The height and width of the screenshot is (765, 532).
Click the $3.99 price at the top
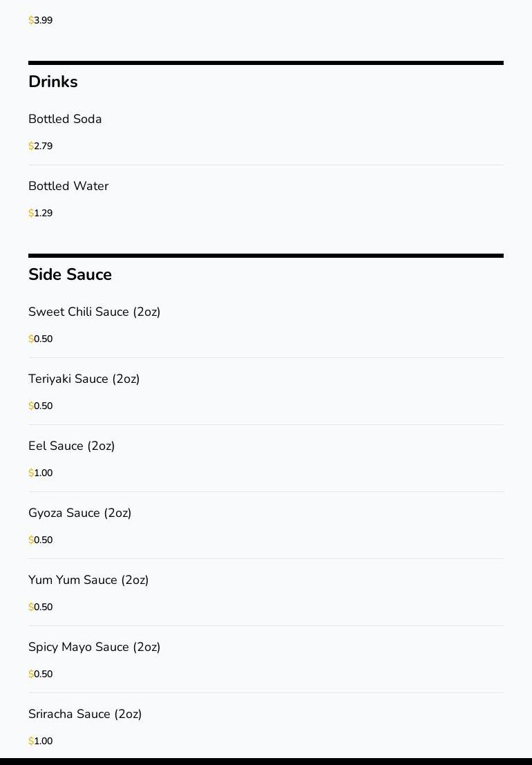click(41, 20)
